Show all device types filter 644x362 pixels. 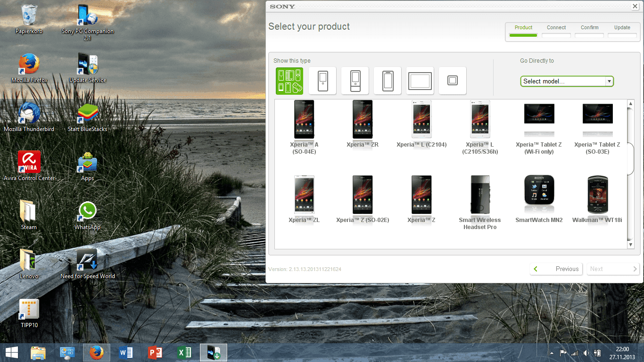point(289,81)
